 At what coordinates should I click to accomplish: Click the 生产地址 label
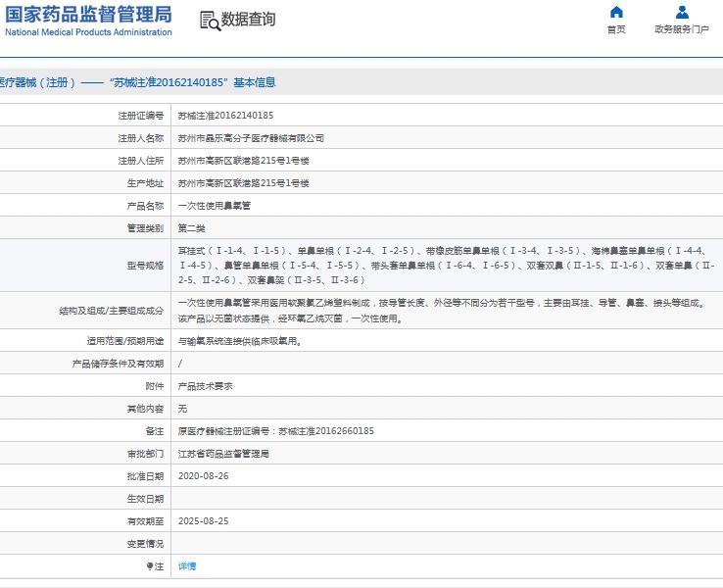pyautogui.click(x=145, y=183)
